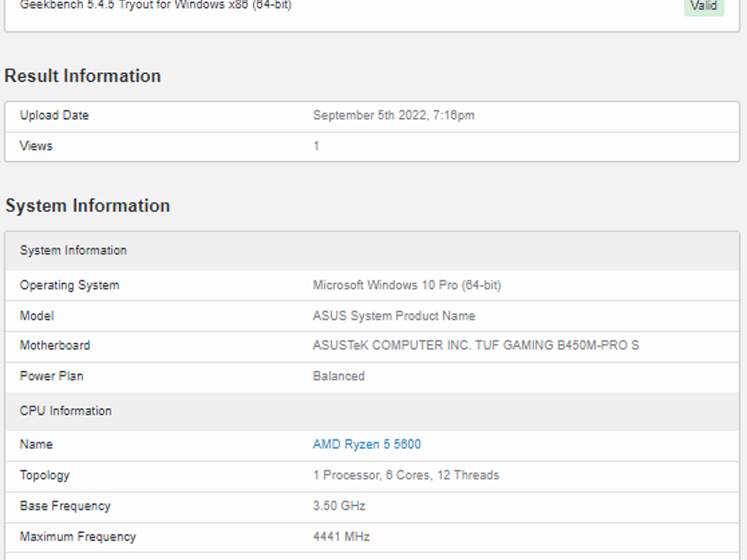This screenshot has width=747, height=560.
Task: Select the System Information main heading
Action: click(x=88, y=206)
